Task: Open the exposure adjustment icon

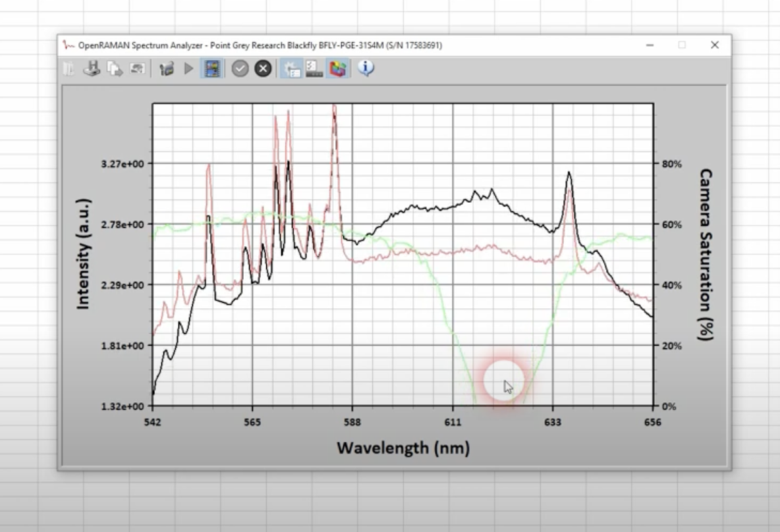Action: click(x=315, y=68)
